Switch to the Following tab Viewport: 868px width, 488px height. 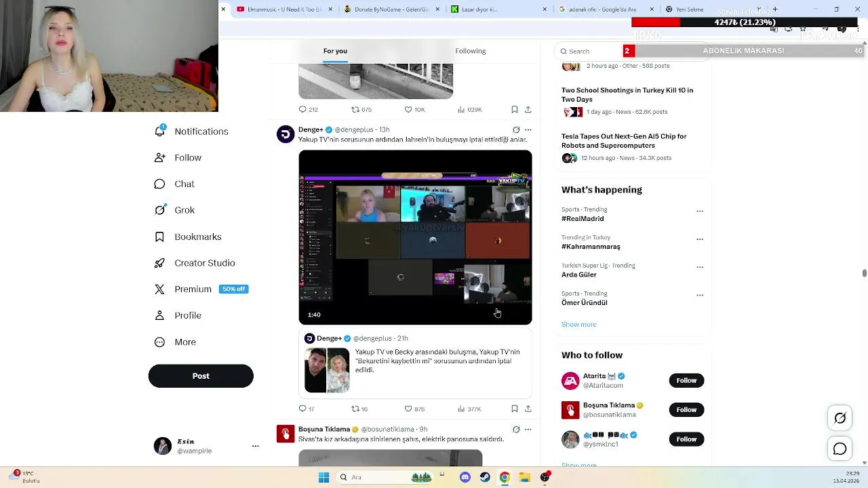471,51
